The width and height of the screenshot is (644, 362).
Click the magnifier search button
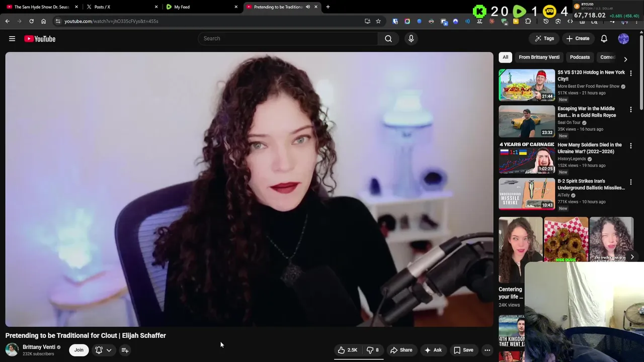tap(388, 39)
